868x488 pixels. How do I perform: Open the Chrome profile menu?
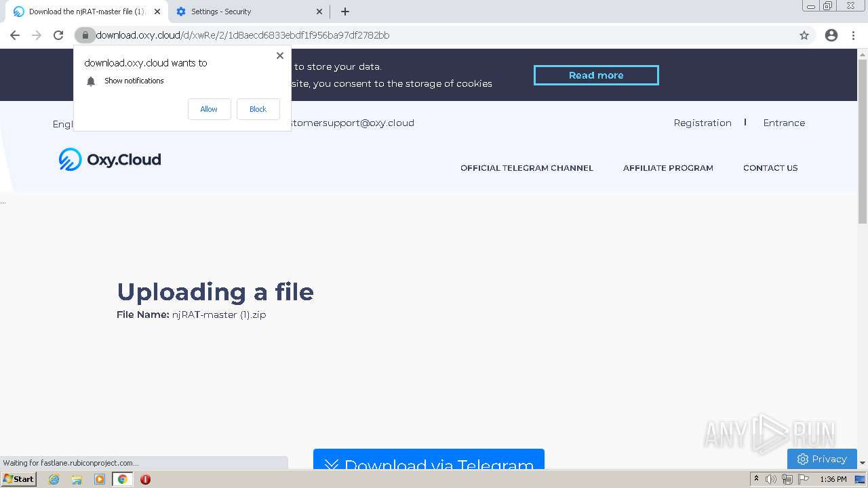tap(831, 35)
